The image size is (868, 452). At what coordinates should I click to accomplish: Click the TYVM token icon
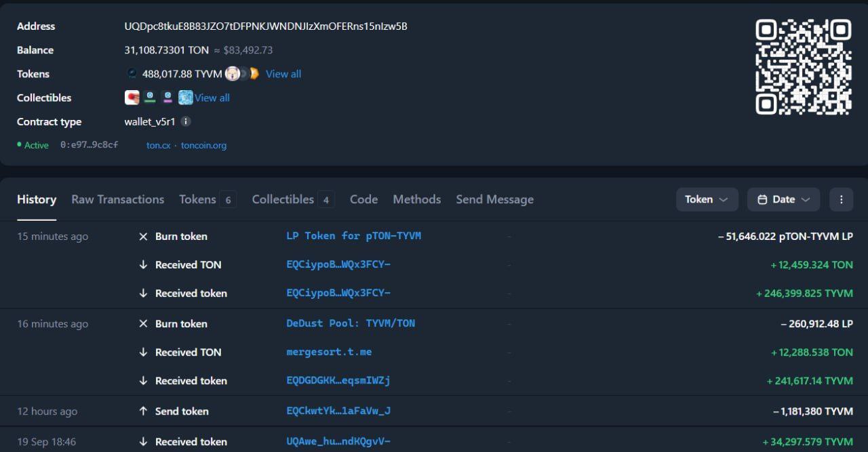132,74
